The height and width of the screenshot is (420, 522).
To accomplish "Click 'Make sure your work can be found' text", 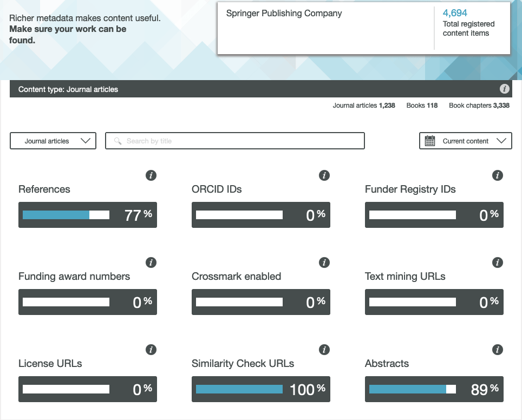I will (x=68, y=35).
